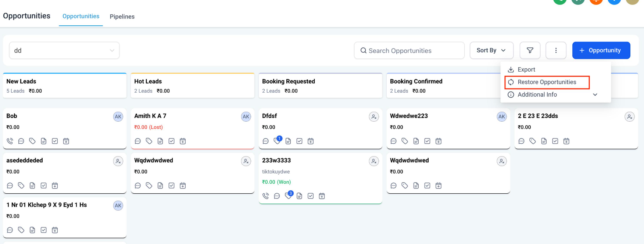Open the asededdeded card title

25,161
